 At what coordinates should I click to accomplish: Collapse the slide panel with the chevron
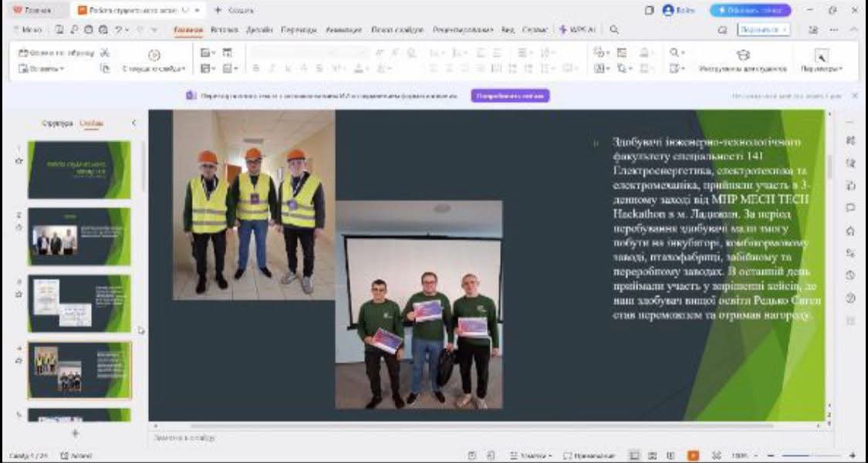click(133, 123)
